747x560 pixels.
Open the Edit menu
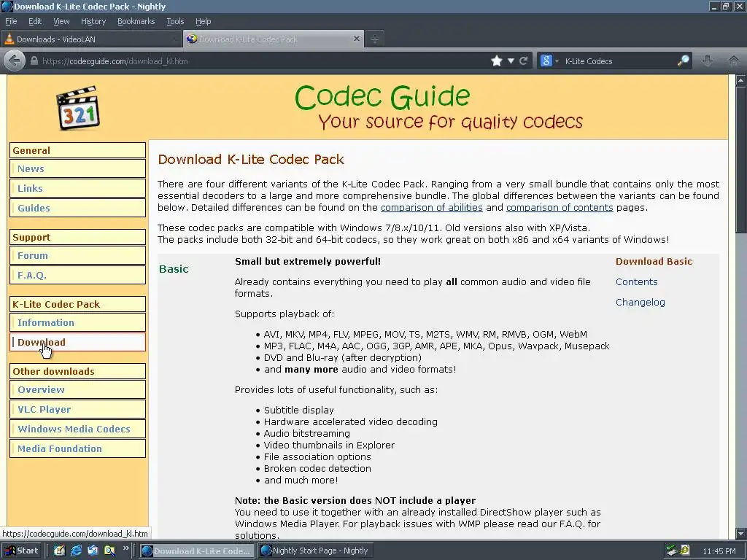35,21
